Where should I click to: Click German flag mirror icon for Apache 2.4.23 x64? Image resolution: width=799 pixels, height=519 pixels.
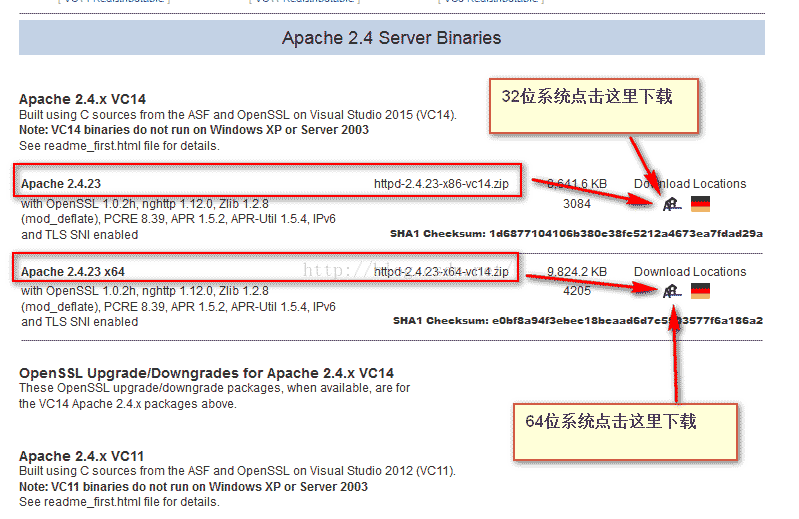(x=700, y=291)
